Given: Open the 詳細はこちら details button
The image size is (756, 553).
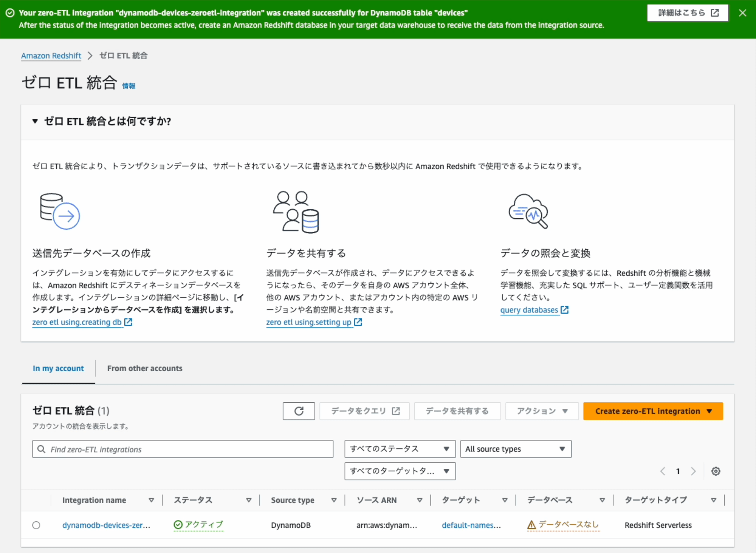Looking at the screenshot, I should pyautogui.click(x=688, y=13).
